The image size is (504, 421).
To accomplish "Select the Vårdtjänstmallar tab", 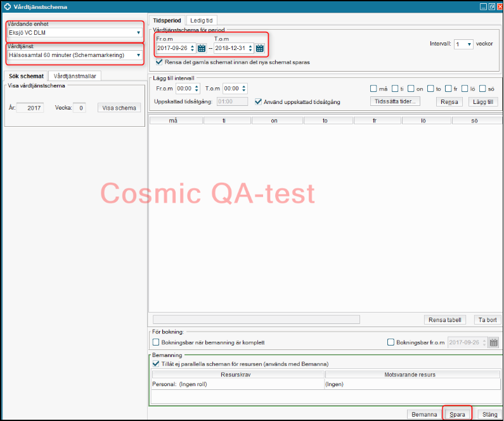I will click(75, 75).
